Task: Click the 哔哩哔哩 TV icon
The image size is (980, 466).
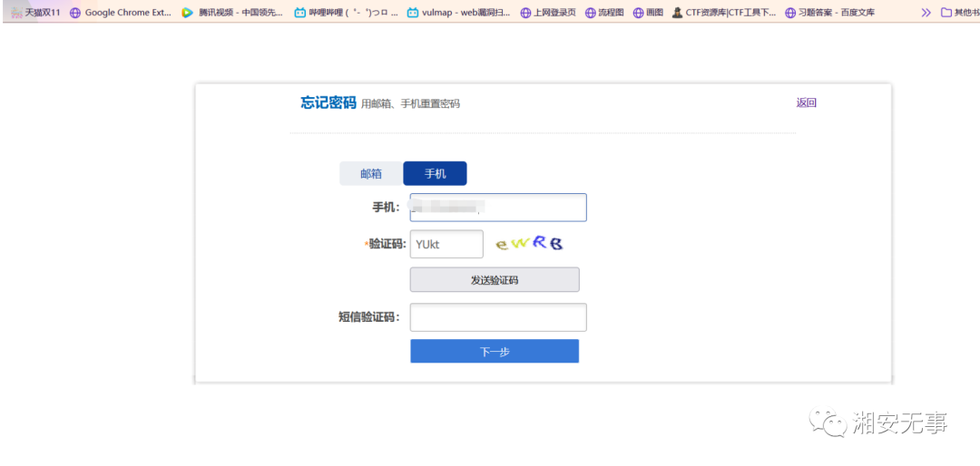Action: pos(300,12)
